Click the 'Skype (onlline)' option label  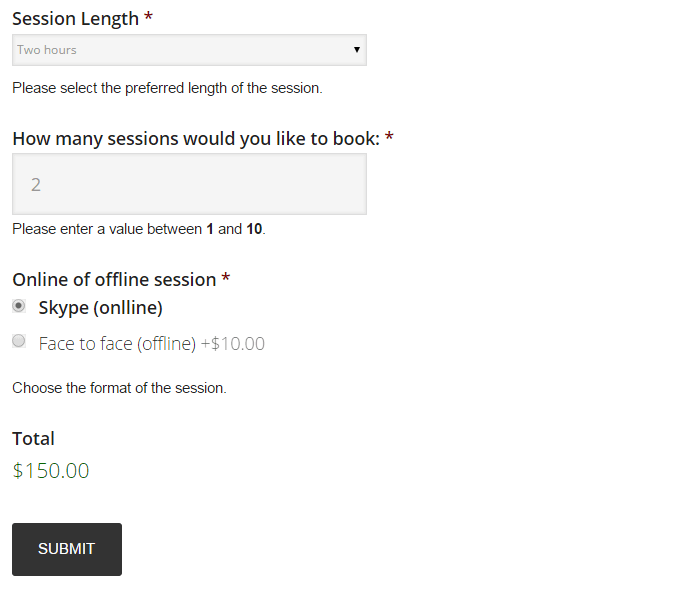100,308
